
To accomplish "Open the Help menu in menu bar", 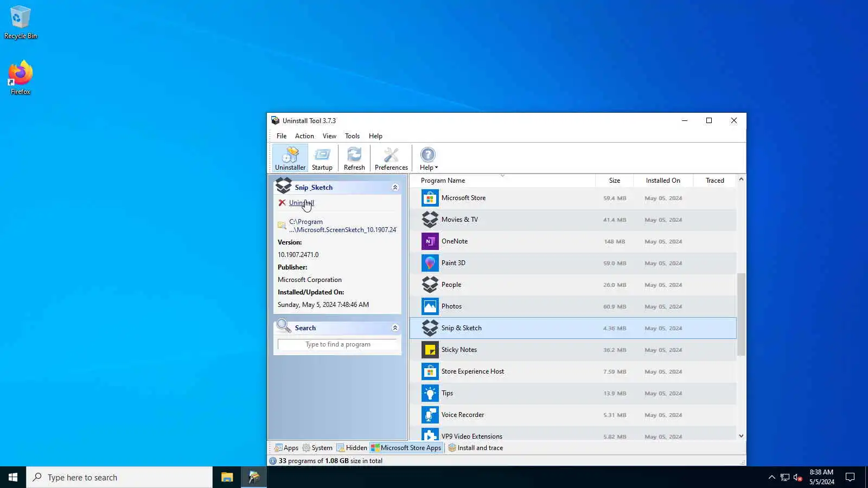I will (375, 136).
